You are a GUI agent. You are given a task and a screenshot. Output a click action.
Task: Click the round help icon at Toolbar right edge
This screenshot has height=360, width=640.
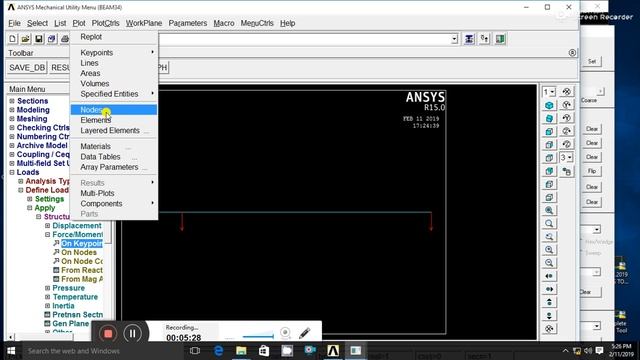click(x=572, y=53)
